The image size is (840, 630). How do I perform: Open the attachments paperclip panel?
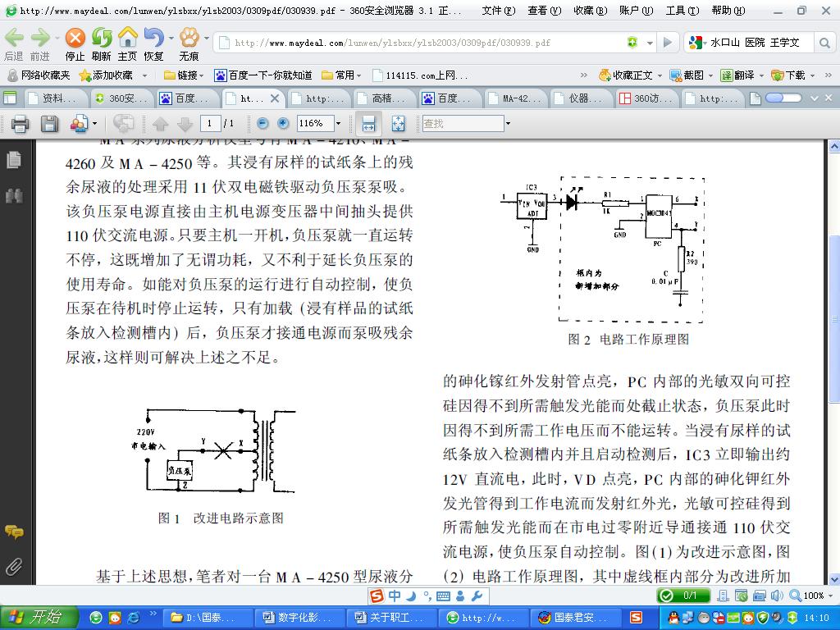click(14, 566)
